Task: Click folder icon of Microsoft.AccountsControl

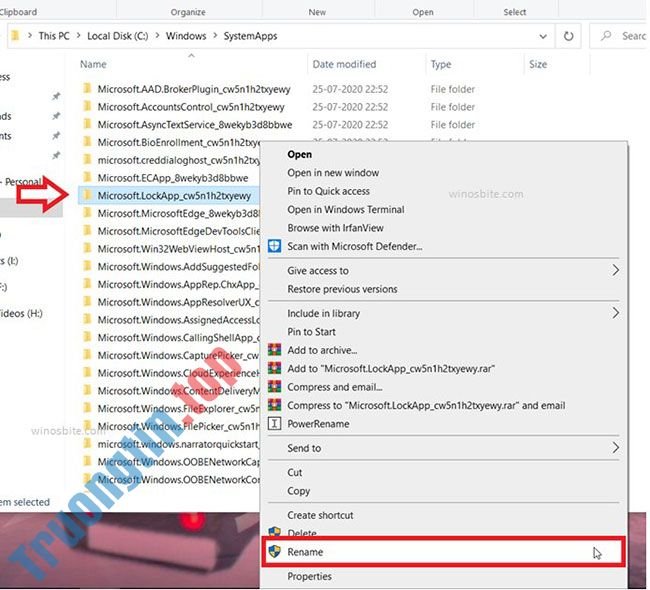Action: [x=87, y=107]
